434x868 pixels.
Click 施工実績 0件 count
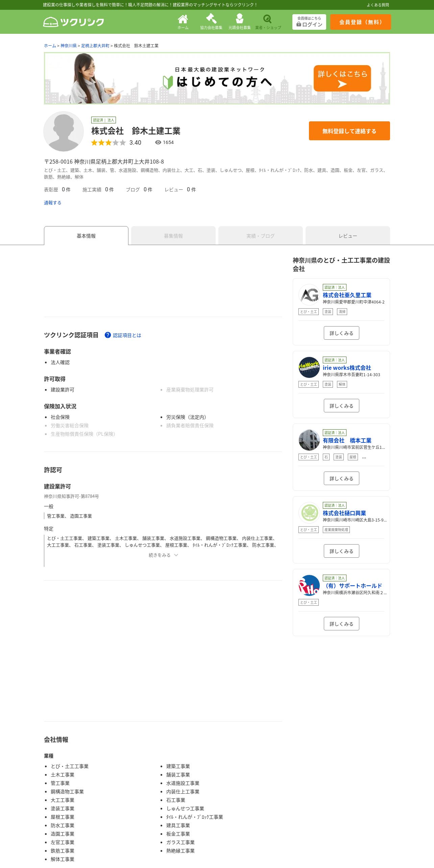98,190
